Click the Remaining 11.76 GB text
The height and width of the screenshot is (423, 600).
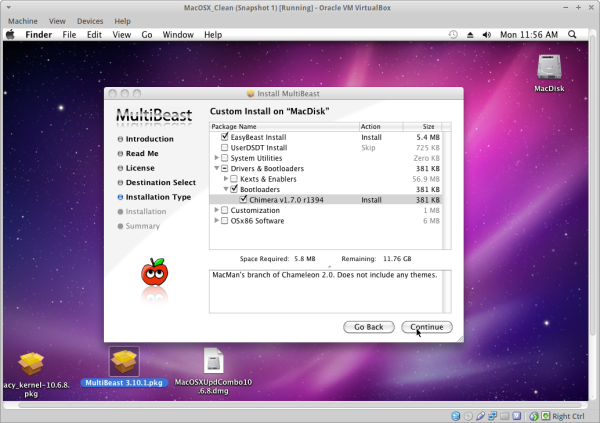(x=376, y=259)
